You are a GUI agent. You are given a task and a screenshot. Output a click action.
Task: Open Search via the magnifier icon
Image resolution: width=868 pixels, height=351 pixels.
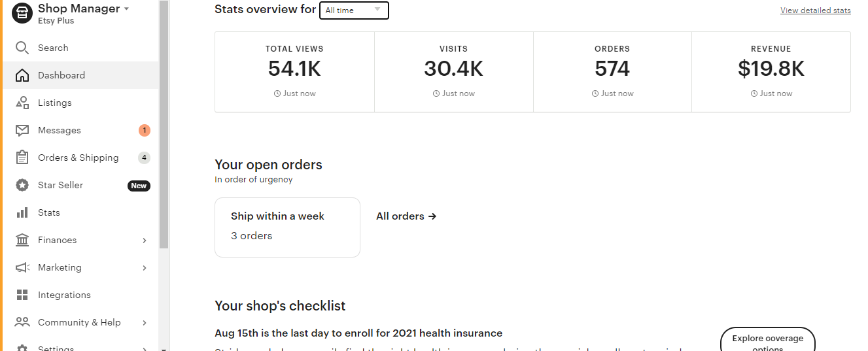pyautogui.click(x=22, y=48)
